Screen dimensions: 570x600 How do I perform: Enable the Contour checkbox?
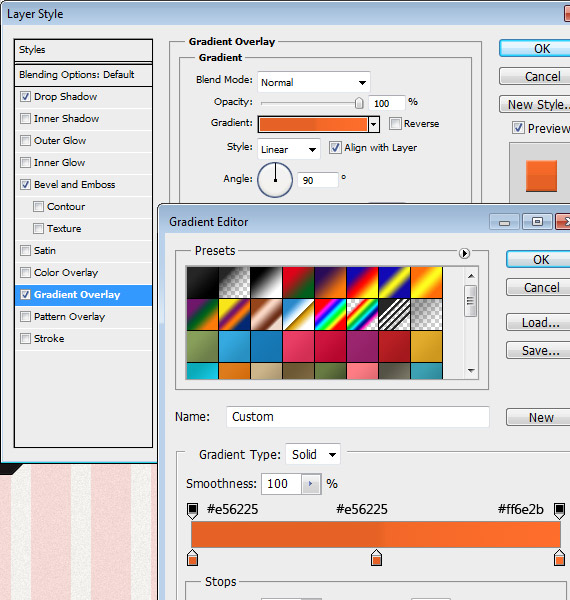38,207
